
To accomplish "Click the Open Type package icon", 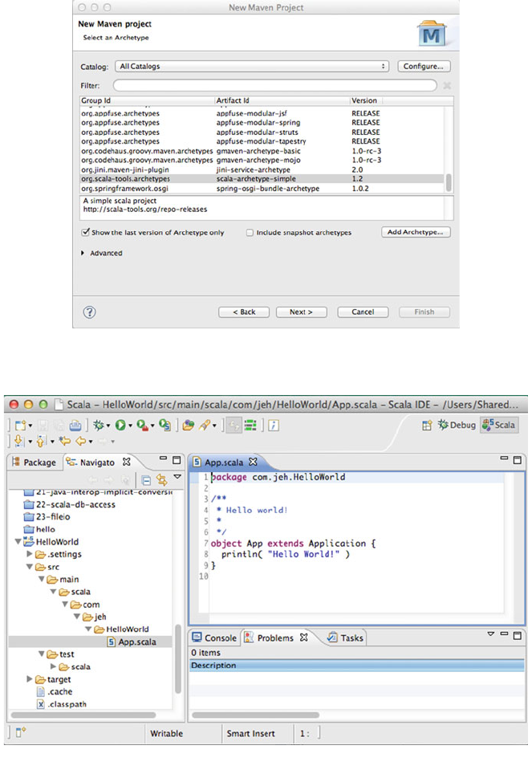I will click(x=188, y=425).
